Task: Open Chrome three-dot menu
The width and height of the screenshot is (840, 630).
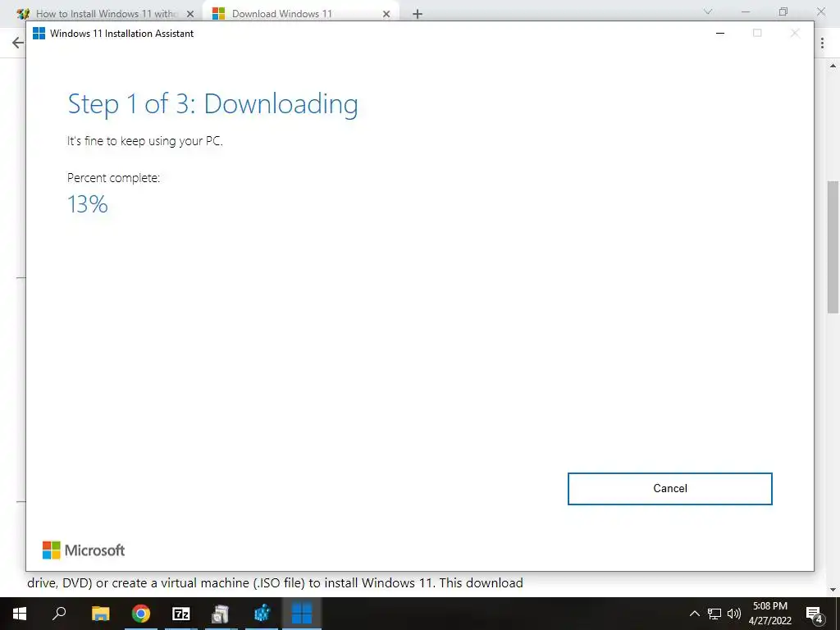Action: [x=822, y=43]
